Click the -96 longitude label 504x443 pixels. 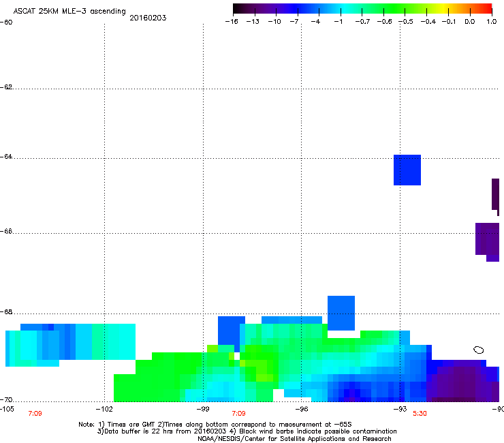[x=302, y=409]
